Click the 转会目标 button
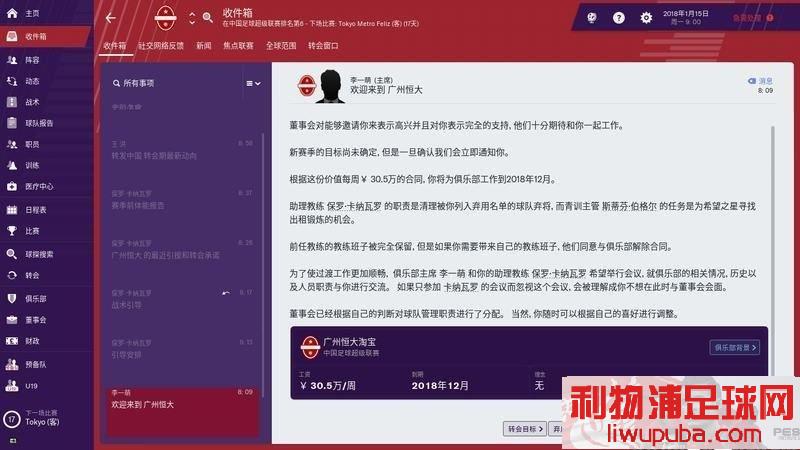 pos(524,429)
